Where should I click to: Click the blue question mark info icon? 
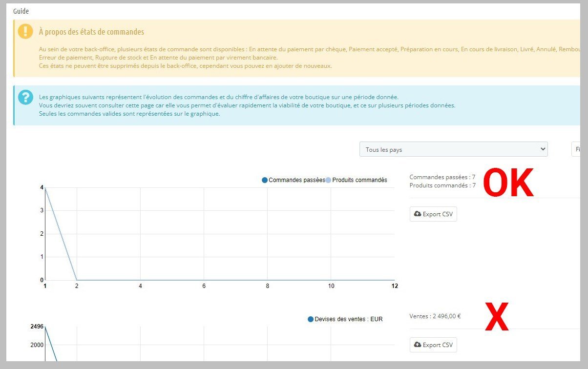coord(25,97)
